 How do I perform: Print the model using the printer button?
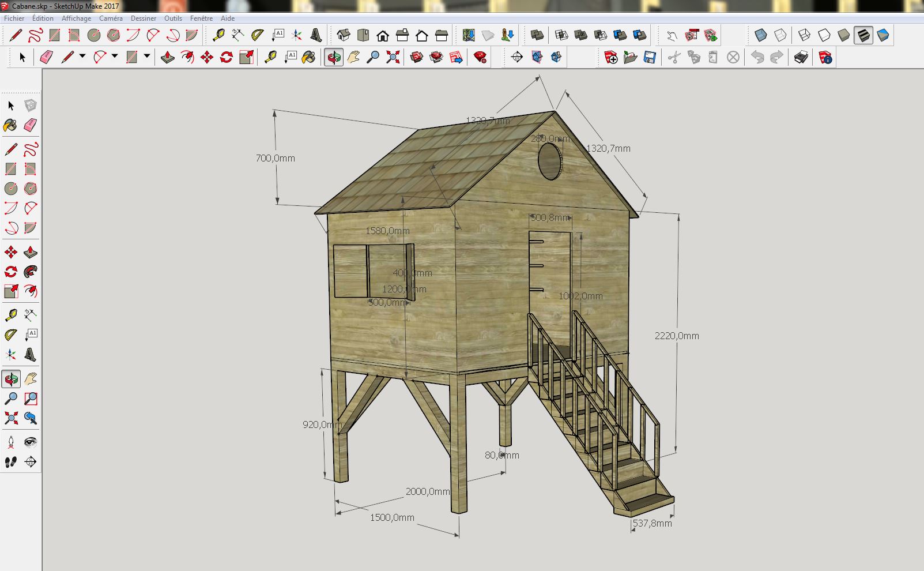(801, 58)
